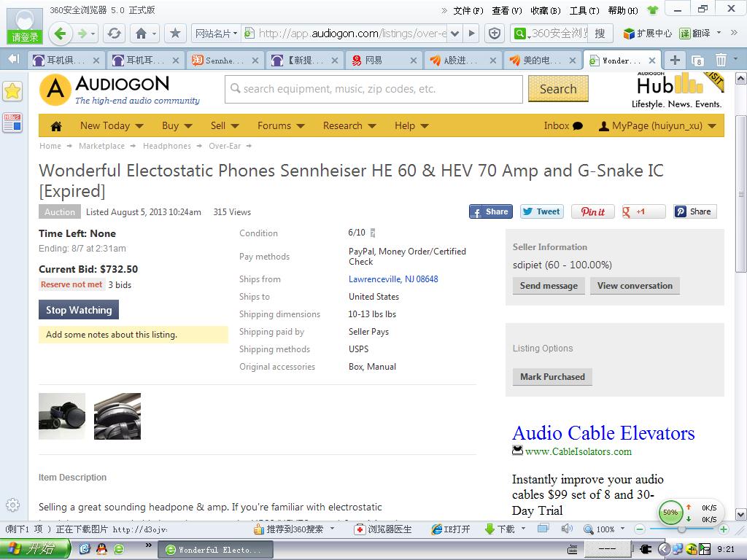Click the speaker mute icon in status bar
The height and width of the screenshot is (560, 747).
[x=567, y=529]
